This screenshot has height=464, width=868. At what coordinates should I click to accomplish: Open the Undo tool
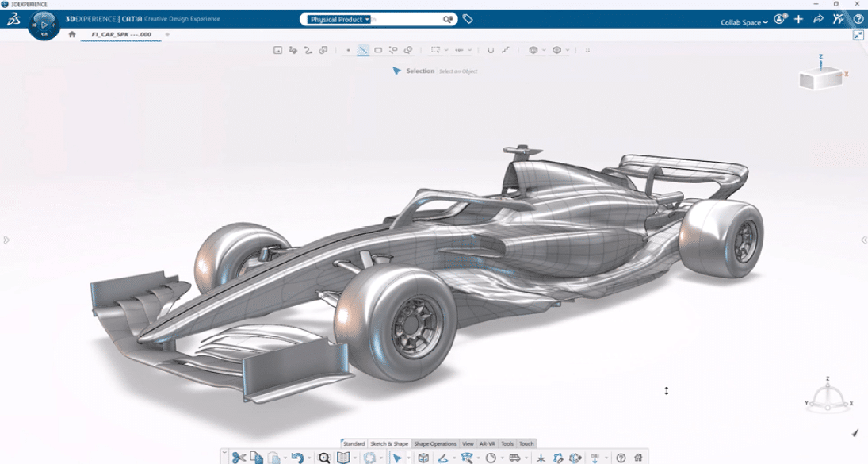297,456
